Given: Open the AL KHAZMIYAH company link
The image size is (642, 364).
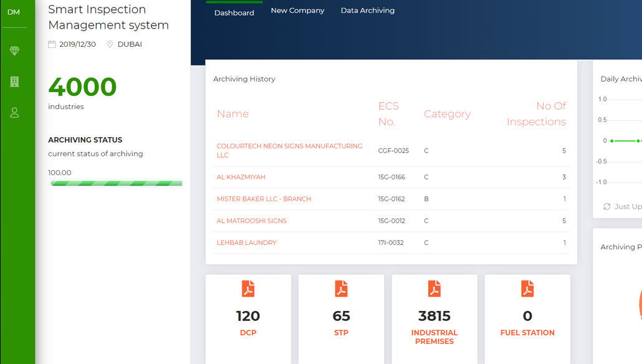Looking at the screenshot, I should 241,177.
